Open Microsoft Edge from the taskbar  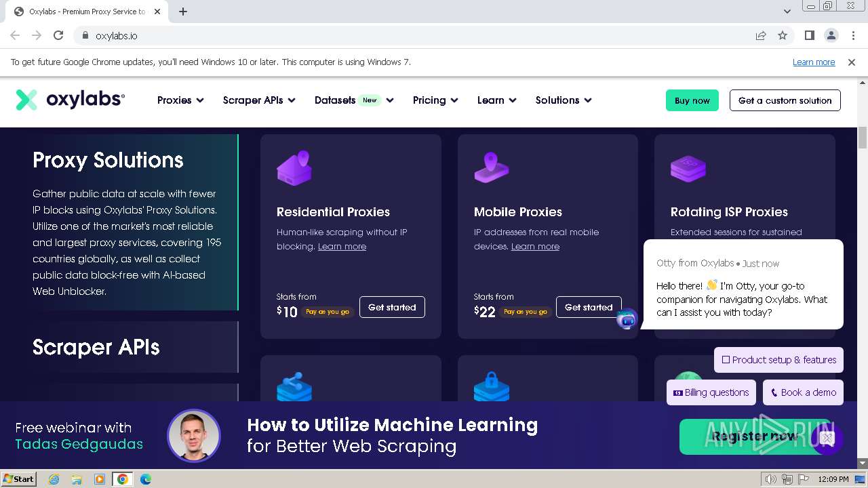(x=145, y=479)
